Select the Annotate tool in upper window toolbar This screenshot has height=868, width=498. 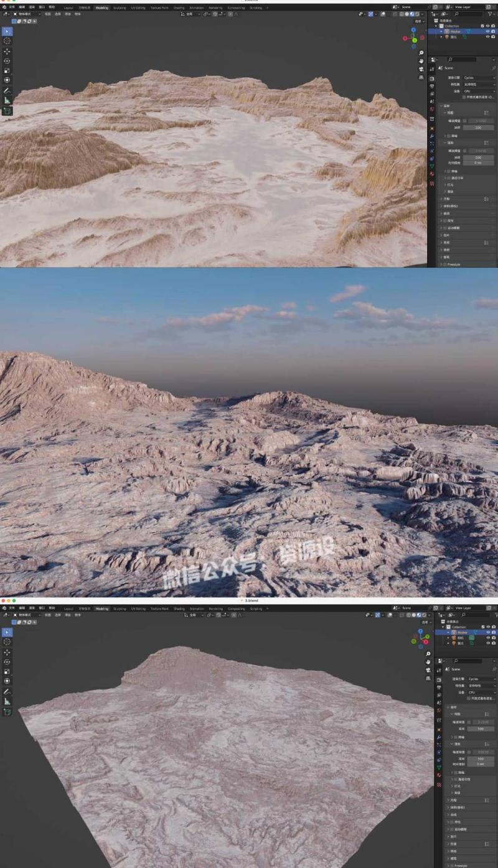pos(7,90)
